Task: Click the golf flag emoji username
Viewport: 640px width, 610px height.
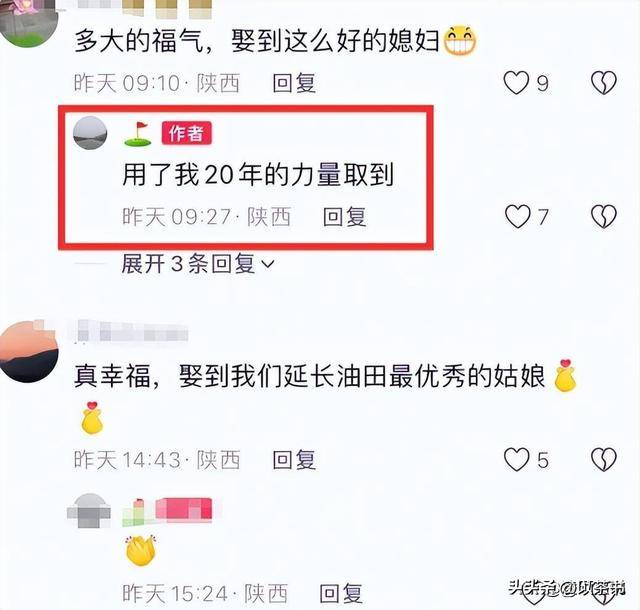Action: click(138, 134)
